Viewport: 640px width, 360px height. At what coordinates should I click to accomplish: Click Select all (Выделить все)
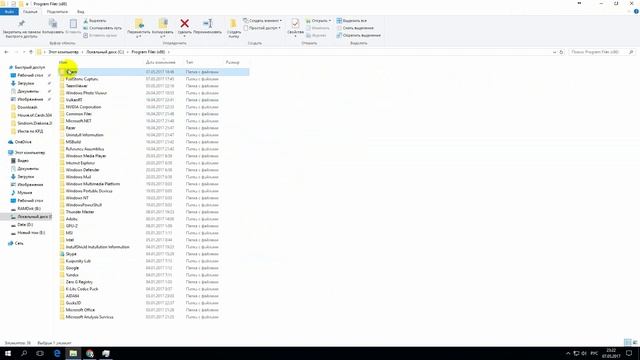click(351, 20)
